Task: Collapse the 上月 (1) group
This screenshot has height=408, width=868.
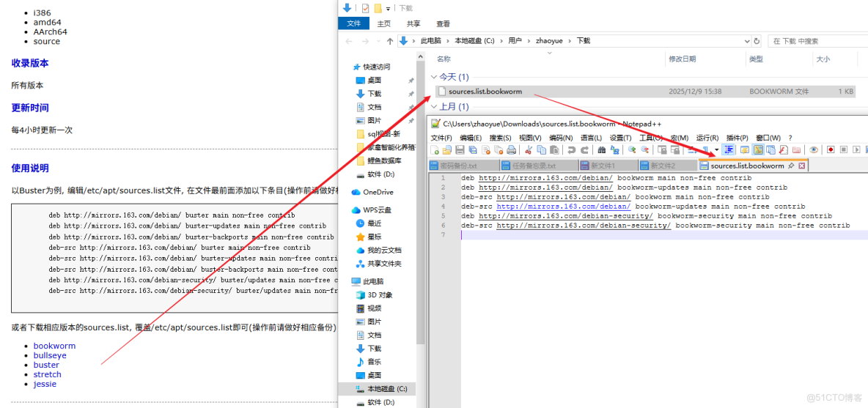Action: pyautogui.click(x=435, y=106)
